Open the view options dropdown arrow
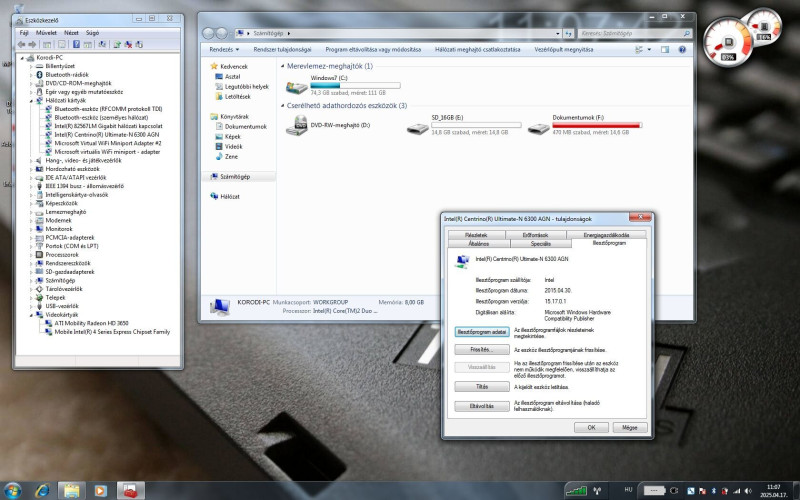Viewport: 800px width, 500px height. tap(649, 49)
